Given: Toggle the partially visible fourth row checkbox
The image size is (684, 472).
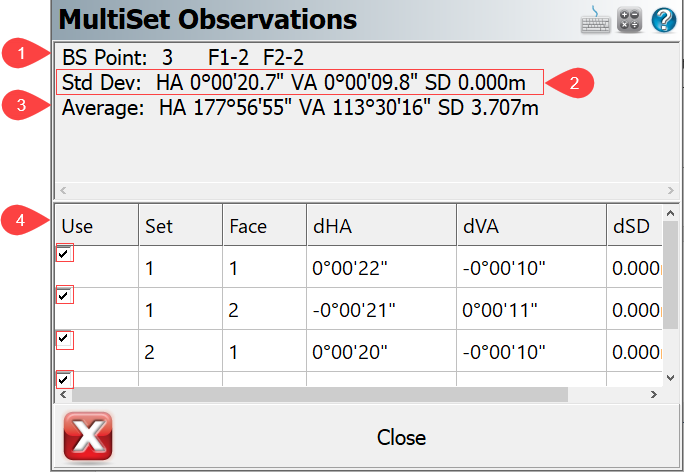Looking at the screenshot, I should pos(65,379).
